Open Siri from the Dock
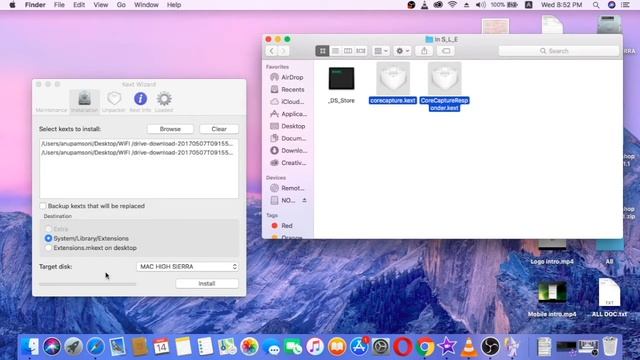Image resolution: width=640 pixels, height=360 pixels. (x=52, y=347)
